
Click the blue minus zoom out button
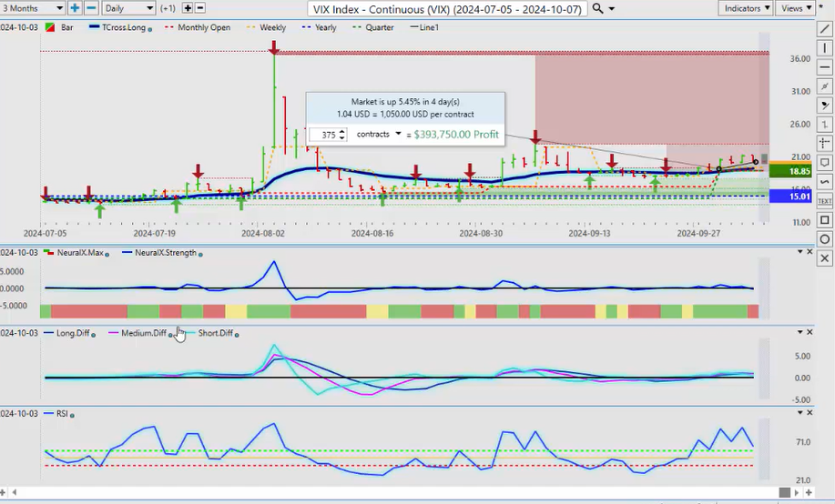pos(91,8)
